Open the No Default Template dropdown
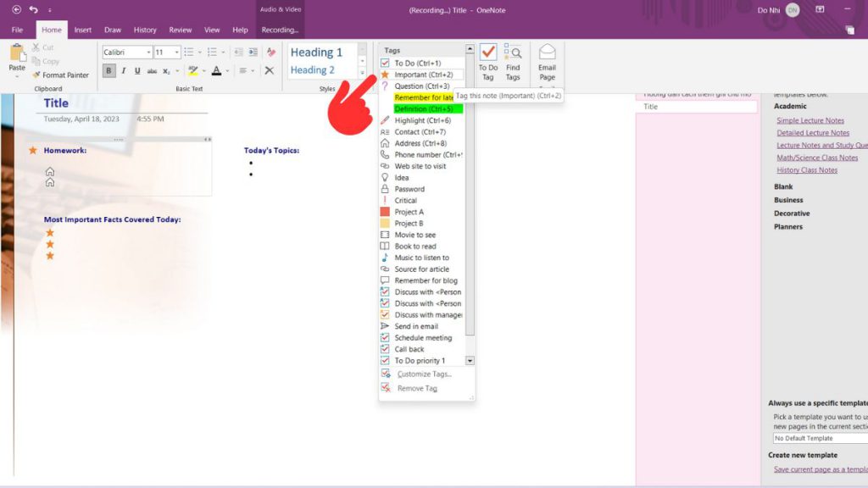The height and width of the screenshot is (488, 868). [819, 438]
